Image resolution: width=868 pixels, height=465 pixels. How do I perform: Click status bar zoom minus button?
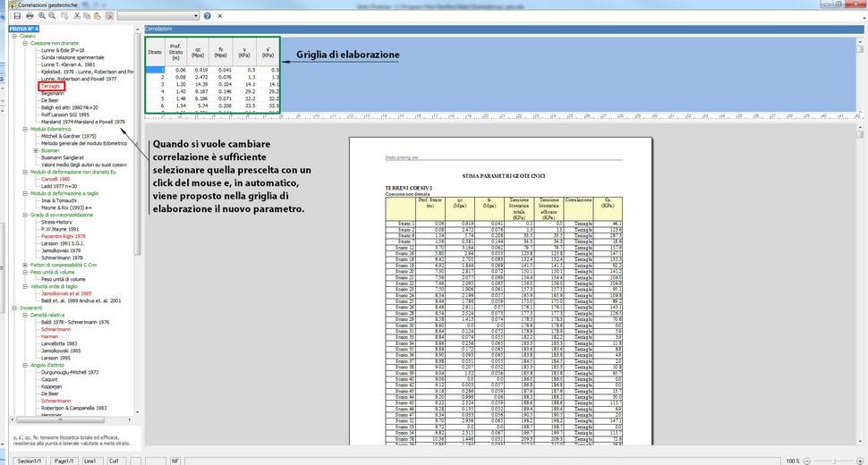(806, 461)
